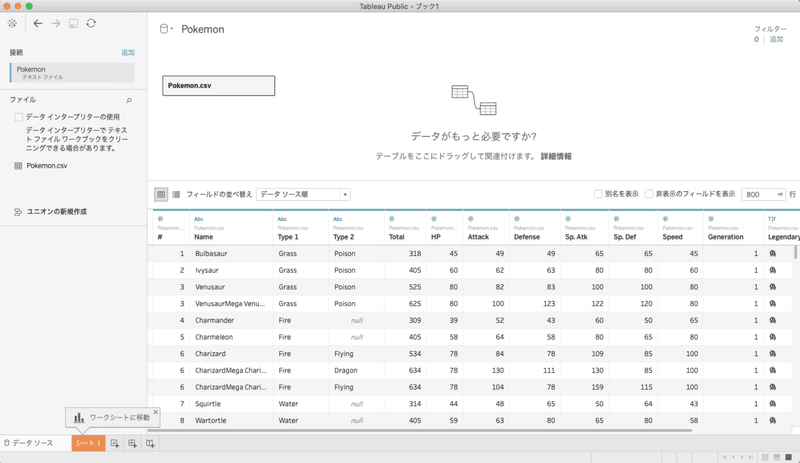Change data type icon of Speed column
Viewport: 800px width, 463px height.
pyautogui.click(x=665, y=218)
